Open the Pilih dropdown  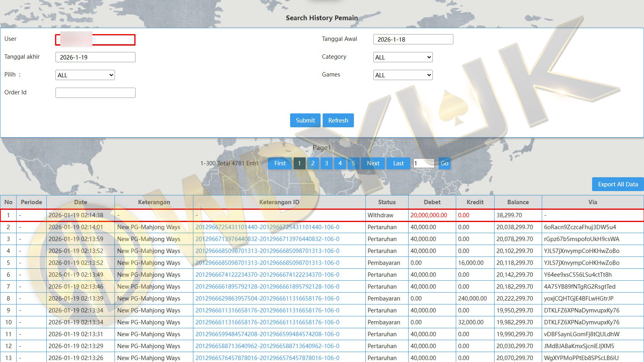coord(85,75)
